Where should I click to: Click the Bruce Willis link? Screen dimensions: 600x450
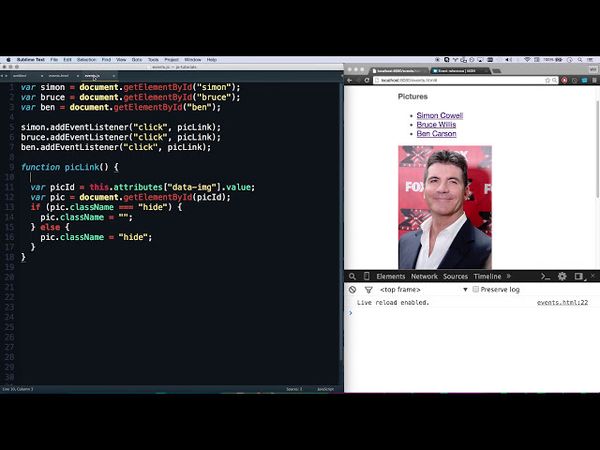(436, 124)
